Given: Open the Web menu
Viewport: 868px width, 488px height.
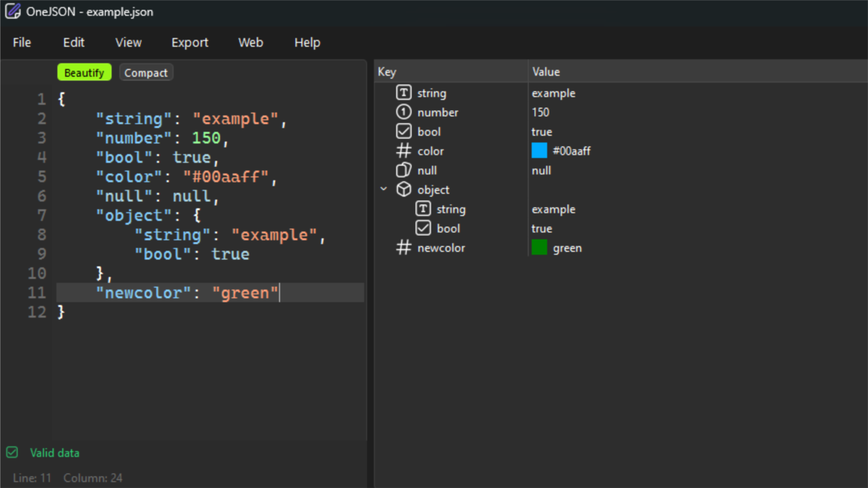Looking at the screenshot, I should click(250, 43).
